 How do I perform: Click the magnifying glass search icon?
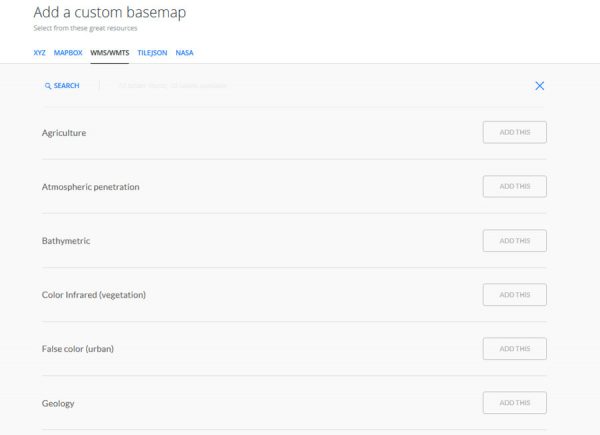[48, 86]
